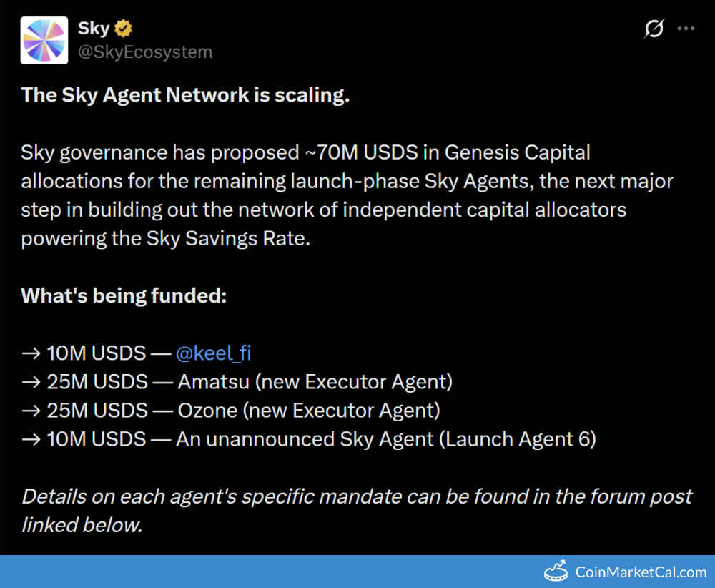This screenshot has width=715, height=588.
Task: Open the @keel_fi mention link
Action: (213, 353)
